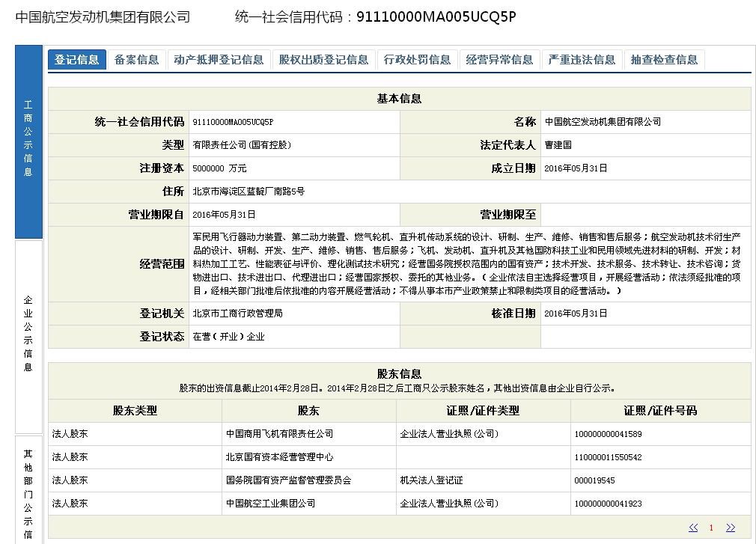Click the 营业期限自 date value

click(224, 215)
